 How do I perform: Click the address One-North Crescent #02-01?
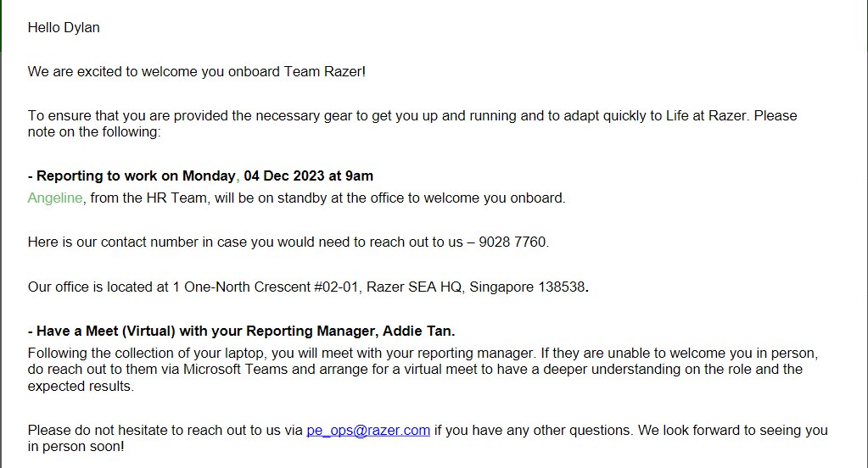click(272, 287)
